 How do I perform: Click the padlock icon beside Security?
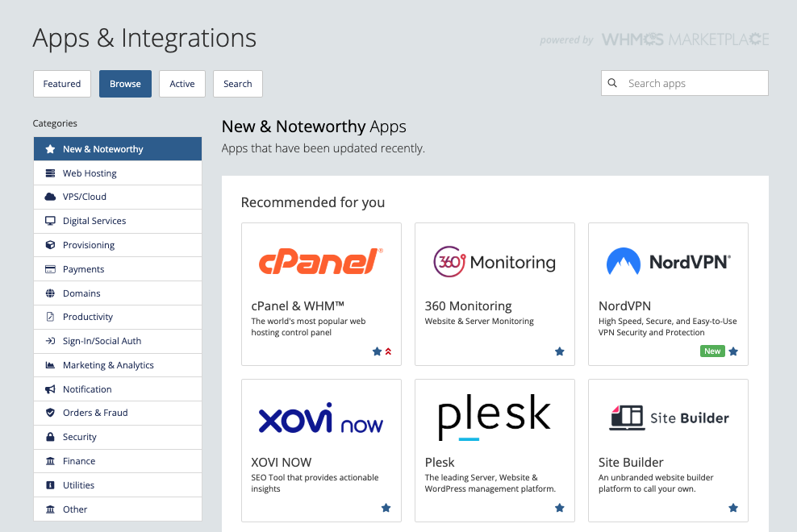pyautogui.click(x=50, y=437)
